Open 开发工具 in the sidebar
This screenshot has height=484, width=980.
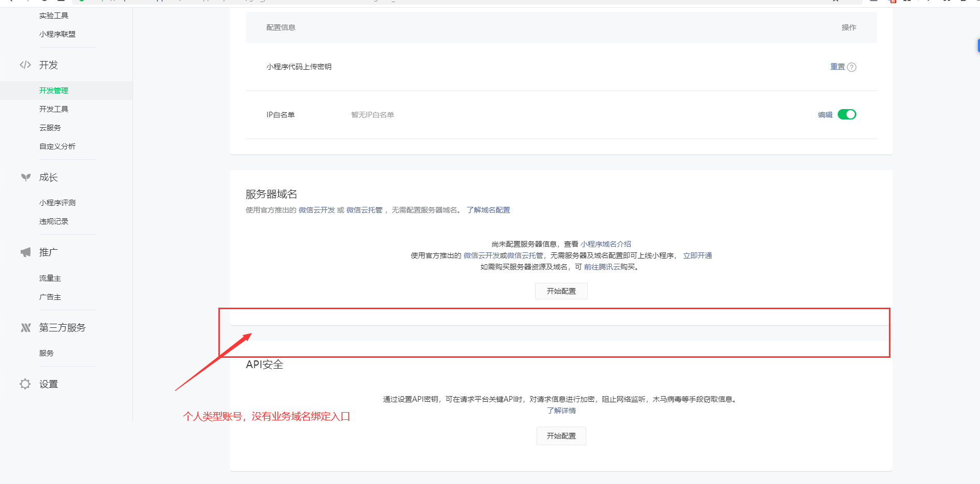click(54, 109)
